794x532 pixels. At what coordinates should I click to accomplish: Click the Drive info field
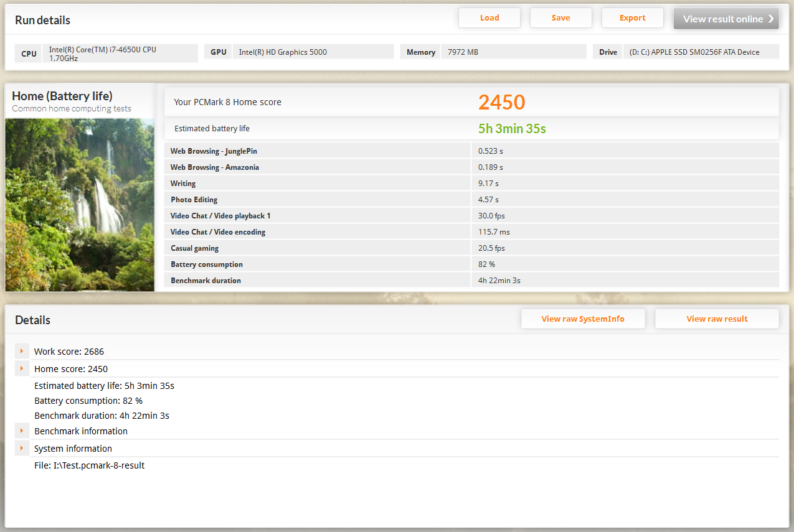click(x=700, y=52)
